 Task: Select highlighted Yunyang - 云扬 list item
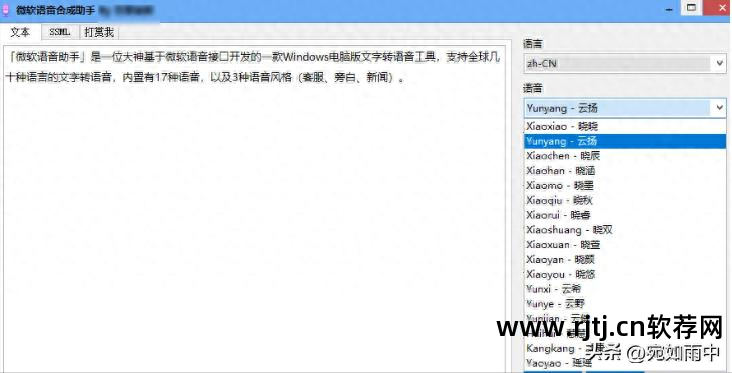click(625, 141)
